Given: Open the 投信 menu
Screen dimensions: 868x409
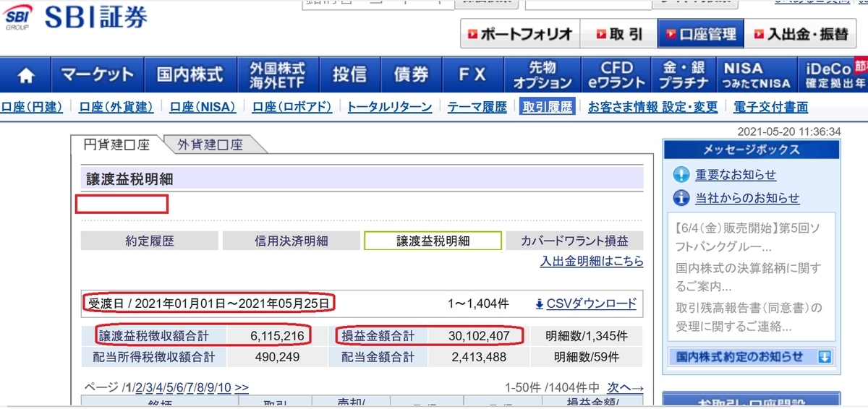Looking at the screenshot, I should pos(349,75).
